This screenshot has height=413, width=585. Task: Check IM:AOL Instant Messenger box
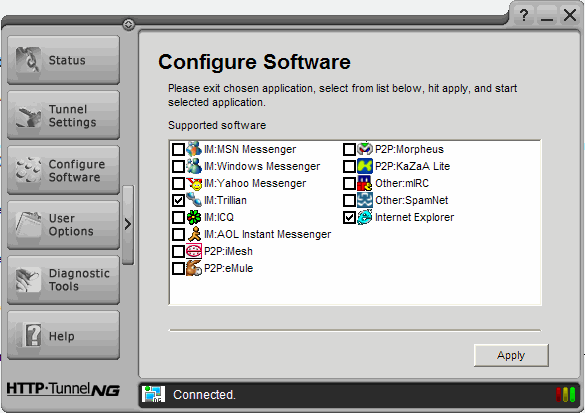[x=178, y=234]
